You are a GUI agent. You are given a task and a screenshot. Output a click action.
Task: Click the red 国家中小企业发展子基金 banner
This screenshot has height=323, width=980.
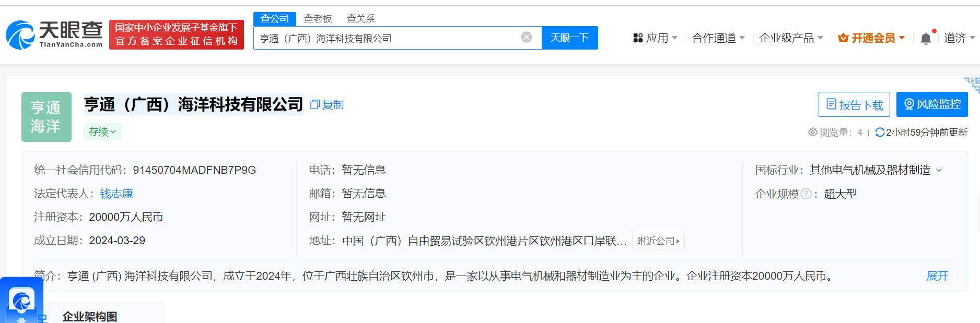click(177, 34)
